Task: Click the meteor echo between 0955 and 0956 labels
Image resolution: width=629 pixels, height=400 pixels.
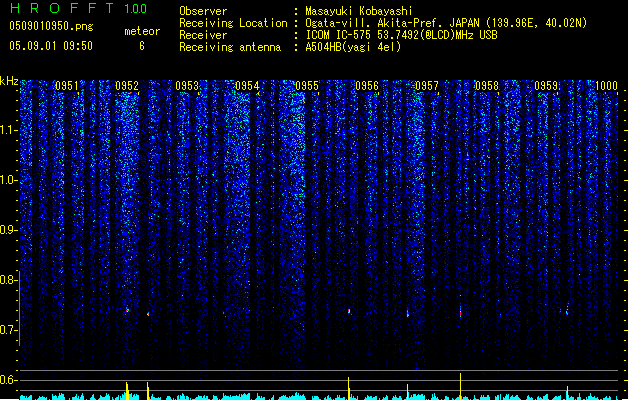Action: point(349,311)
